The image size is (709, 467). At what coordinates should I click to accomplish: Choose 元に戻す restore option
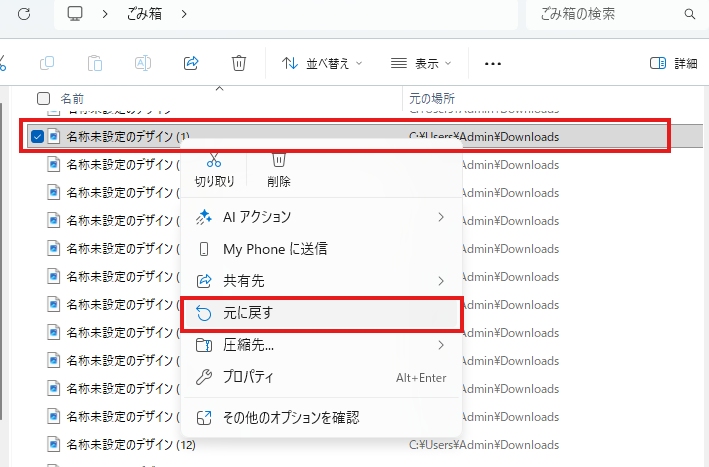pyautogui.click(x=321, y=313)
